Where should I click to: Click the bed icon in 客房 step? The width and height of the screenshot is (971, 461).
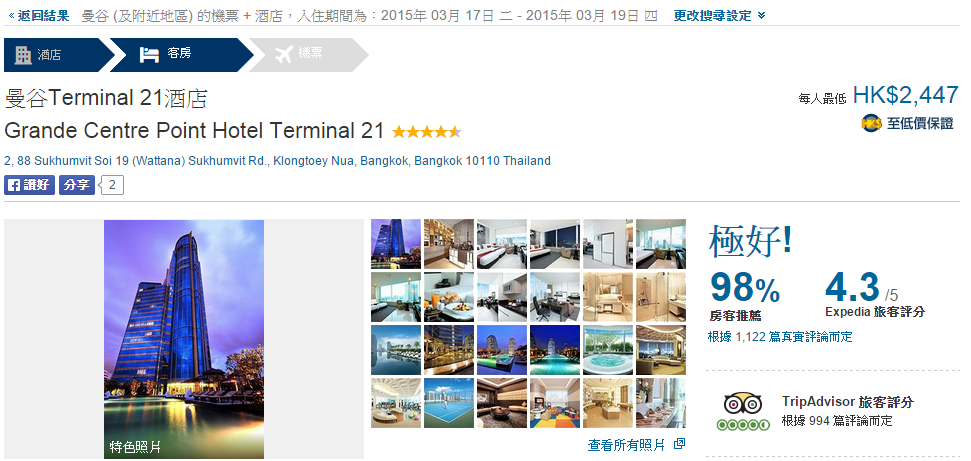[x=149, y=55]
